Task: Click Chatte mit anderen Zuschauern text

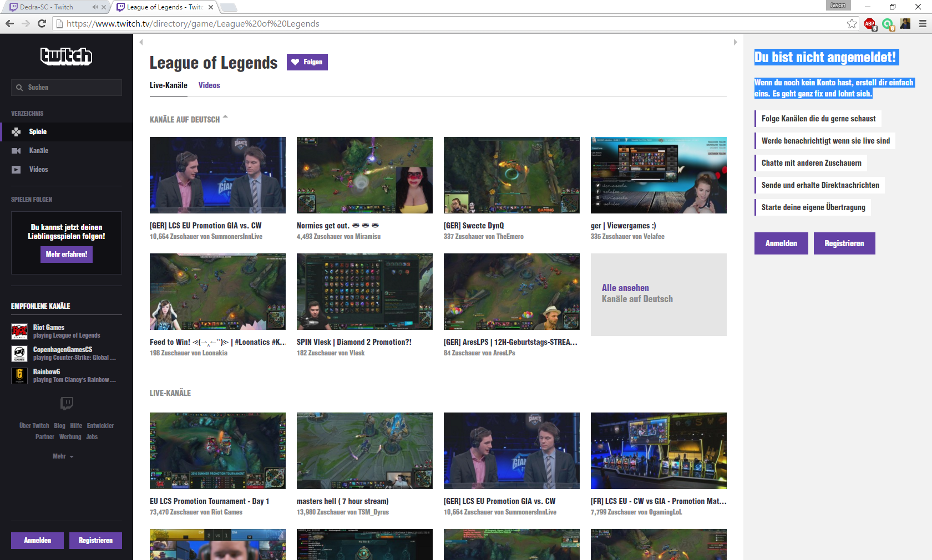Action: click(811, 163)
